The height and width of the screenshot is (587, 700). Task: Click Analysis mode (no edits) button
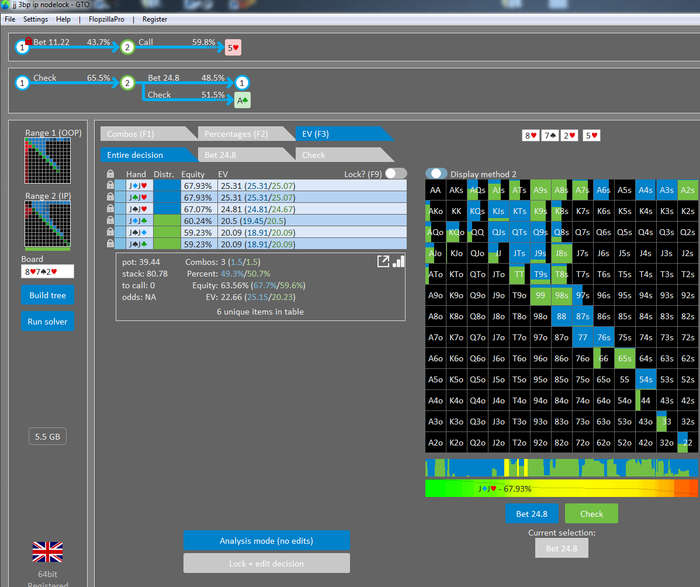(x=267, y=541)
